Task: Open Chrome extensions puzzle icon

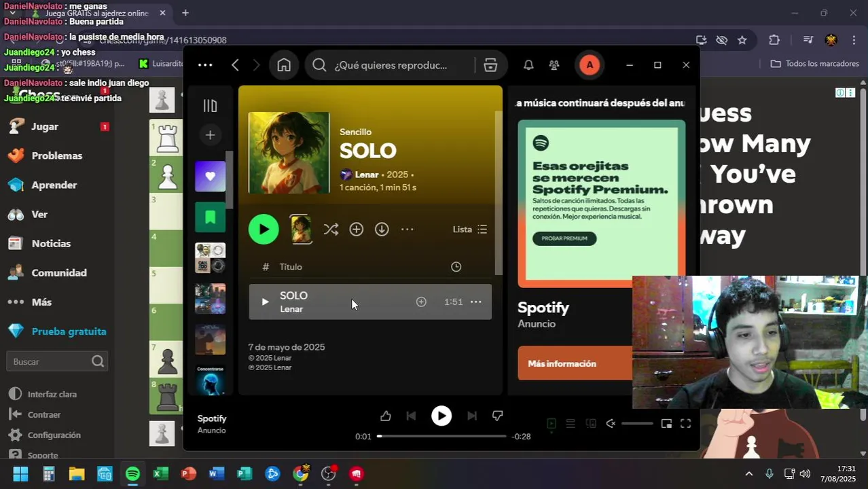Action: click(774, 40)
